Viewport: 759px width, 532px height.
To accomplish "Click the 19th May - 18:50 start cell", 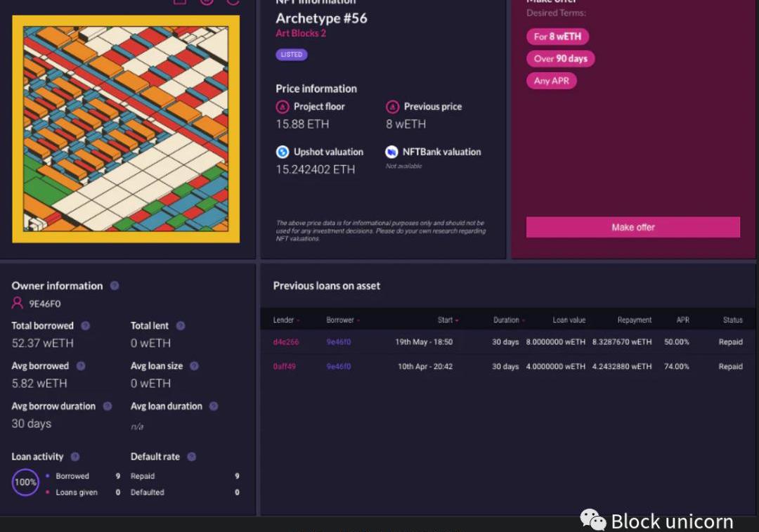I will pyautogui.click(x=424, y=342).
